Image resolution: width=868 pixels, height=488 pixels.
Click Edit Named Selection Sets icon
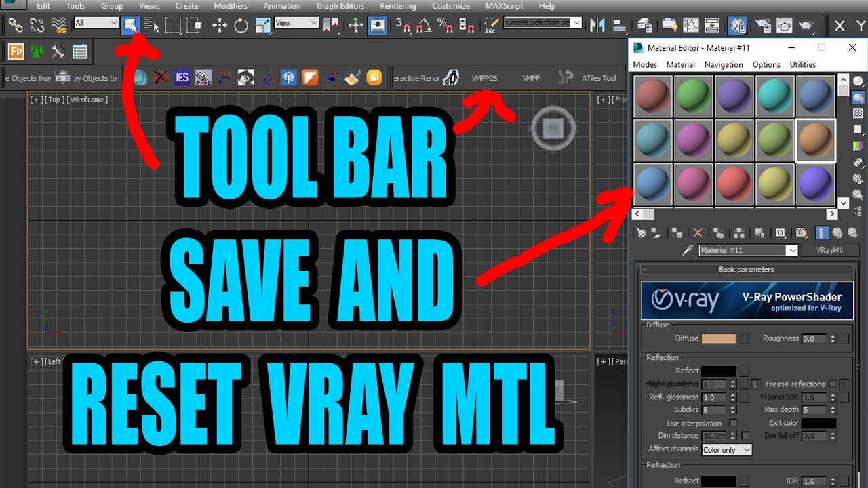click(x=491, y=26)
